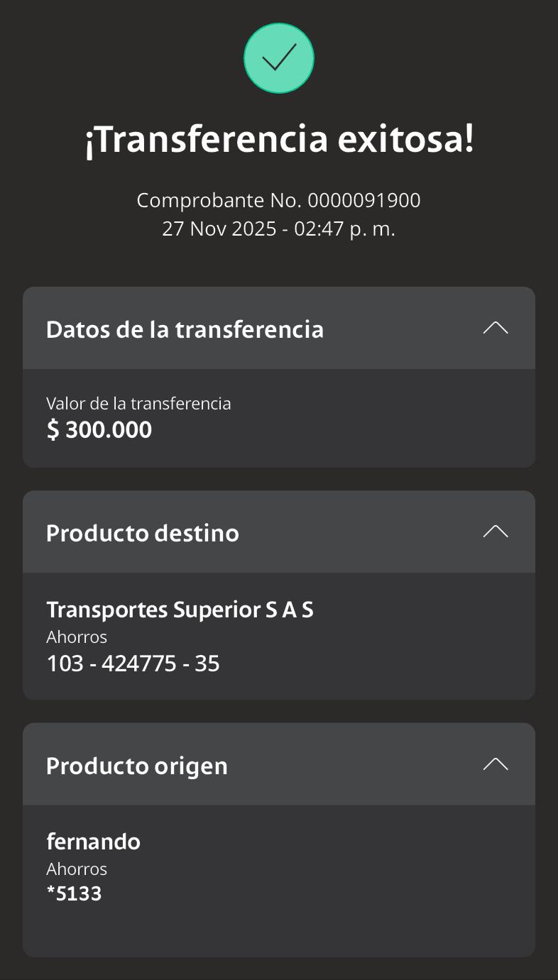Select the masked account number *5133
Image resolution: width=558 pixels, height=980 pixels.
[x=74, y=893]
